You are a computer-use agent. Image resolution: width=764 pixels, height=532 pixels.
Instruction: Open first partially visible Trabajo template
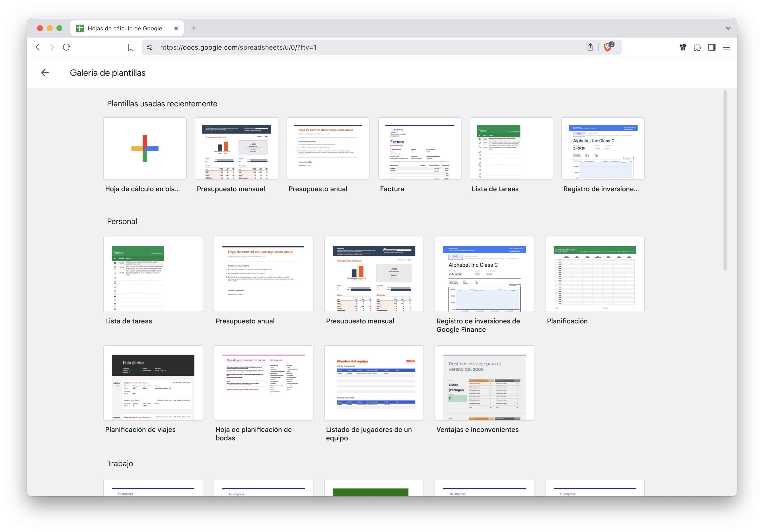click(x=153, y=488)
